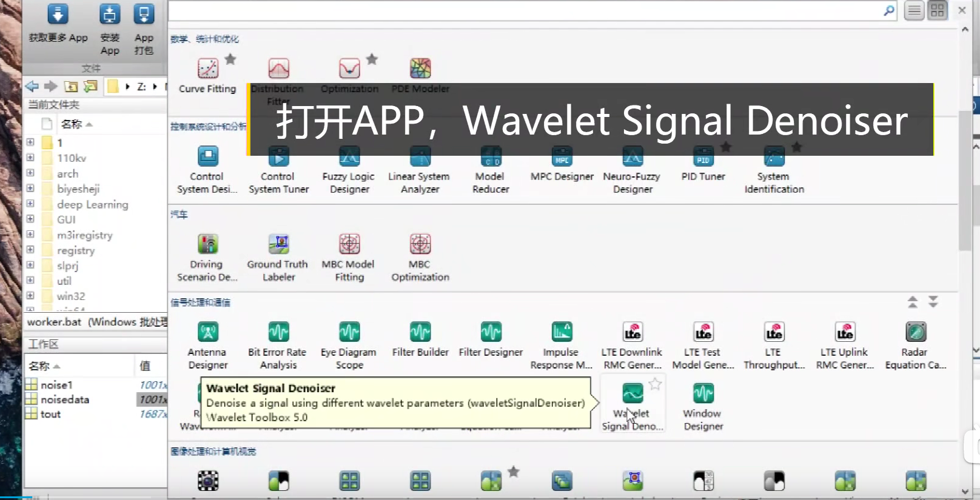Click the 值 workspace column header
The width and height of the screenshot is (980, 500).
[146, 365]
